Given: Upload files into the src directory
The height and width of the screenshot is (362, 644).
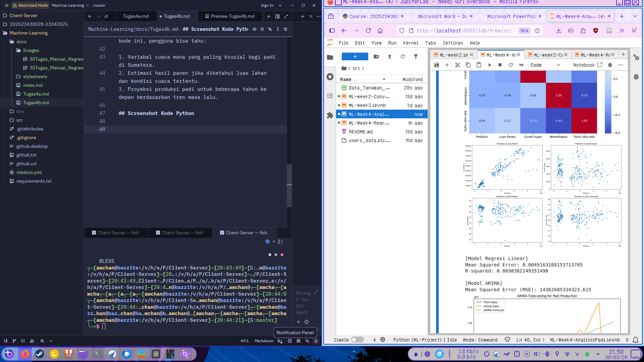Looking at the screenshot, I should [x=389, y=57].
